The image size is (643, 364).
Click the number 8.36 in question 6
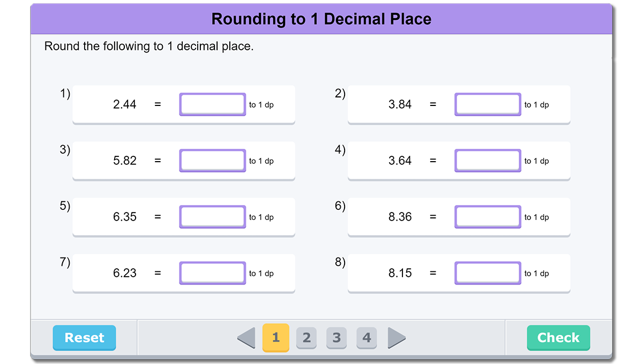400,217
